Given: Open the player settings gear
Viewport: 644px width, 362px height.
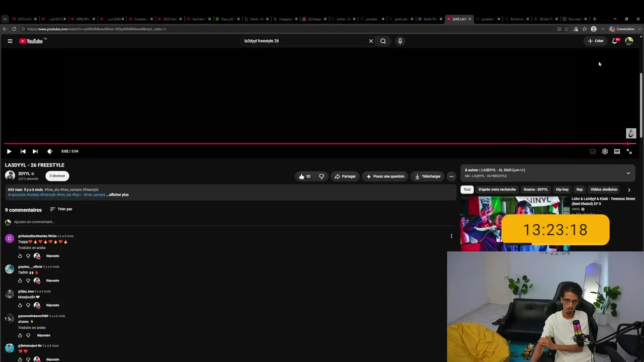Looking at the screenshot, I should click(x=605, y=151).
